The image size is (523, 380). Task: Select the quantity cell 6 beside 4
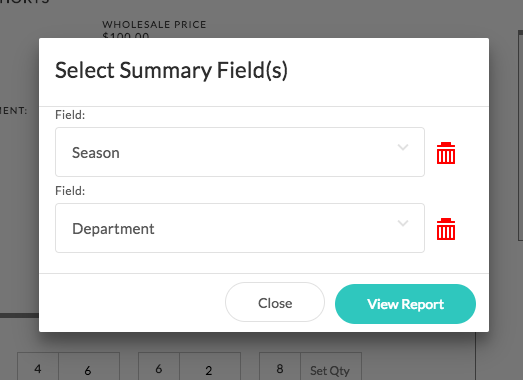[x=89, y=367]
